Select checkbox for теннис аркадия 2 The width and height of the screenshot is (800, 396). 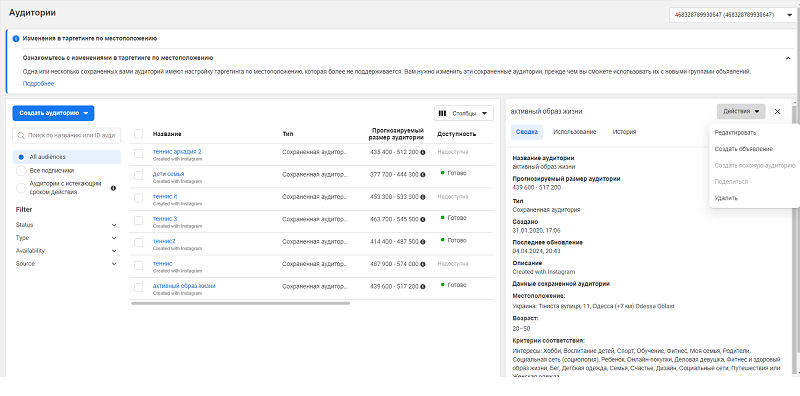pos(138,153)
